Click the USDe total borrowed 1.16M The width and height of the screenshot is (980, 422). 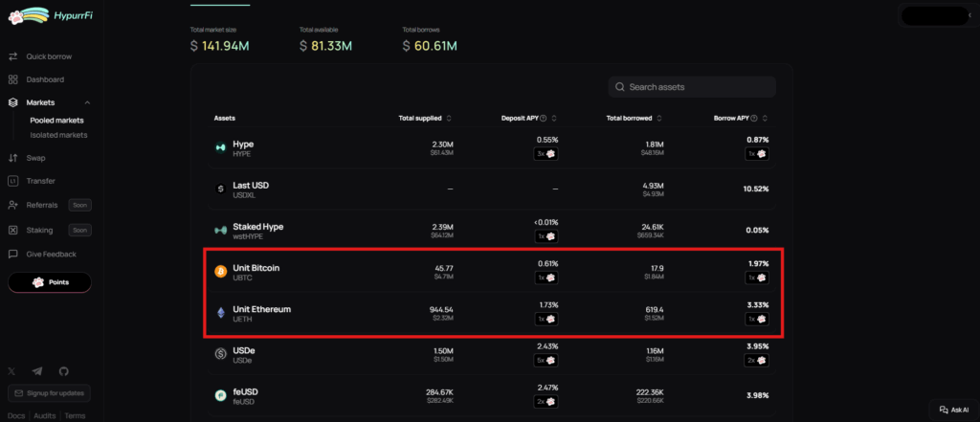point(654,351)
